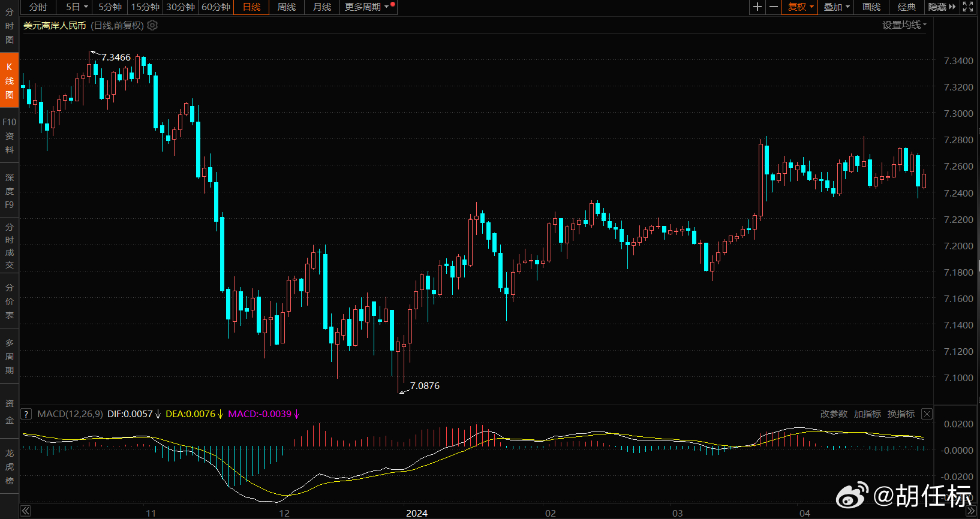Open 设置均线 moving average settings
Screen dimensions: 980x519
[x=904, y=25]
